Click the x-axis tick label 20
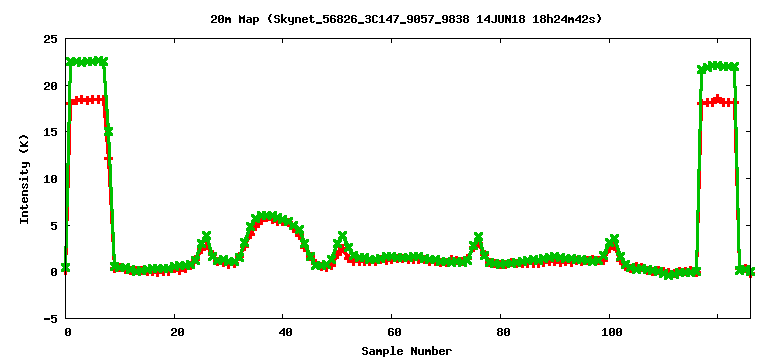 (x=177, y=332)
